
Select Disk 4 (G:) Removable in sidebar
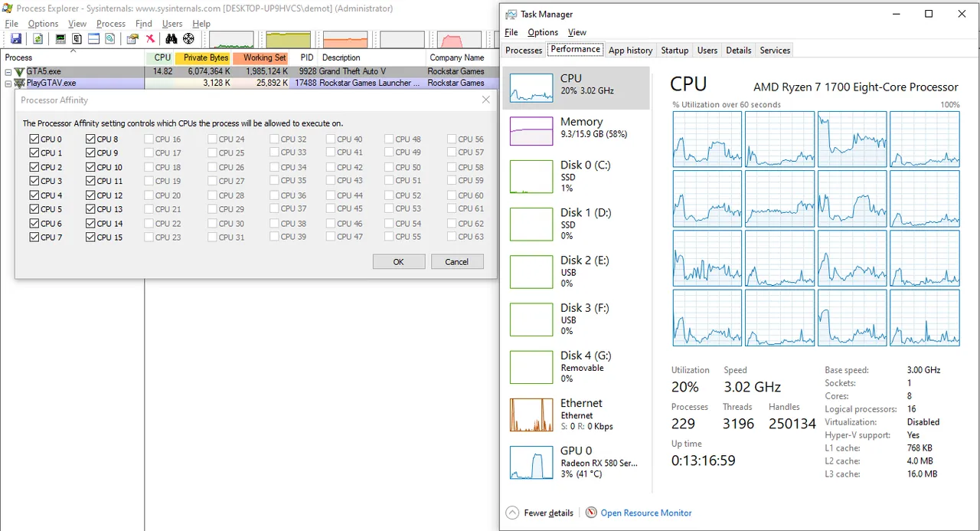576,367
